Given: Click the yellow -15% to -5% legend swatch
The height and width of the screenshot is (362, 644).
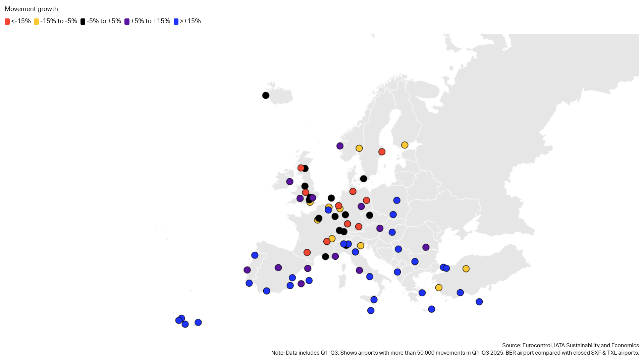Looking at the screenshot, I should 36,21.
